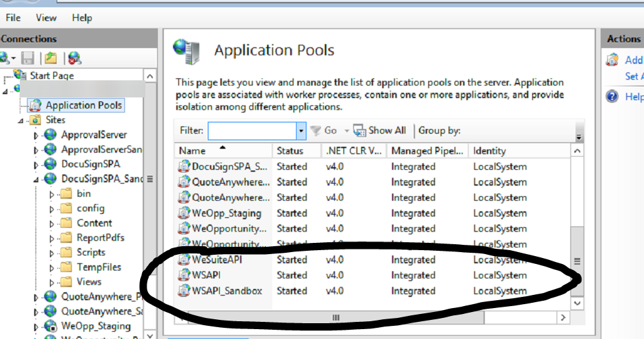Expand the ReportPdfs folder
Viewport: 644px width, 339px height.
[51, 239]
